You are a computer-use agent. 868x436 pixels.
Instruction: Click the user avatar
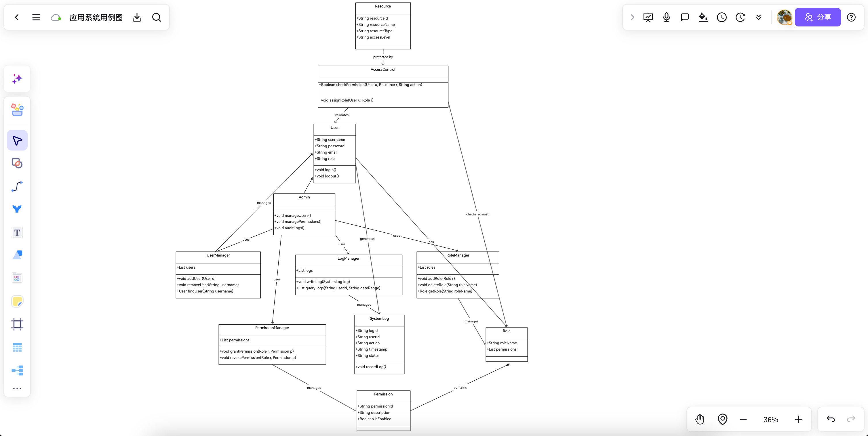pyautogui.click(x=784, y=17)
